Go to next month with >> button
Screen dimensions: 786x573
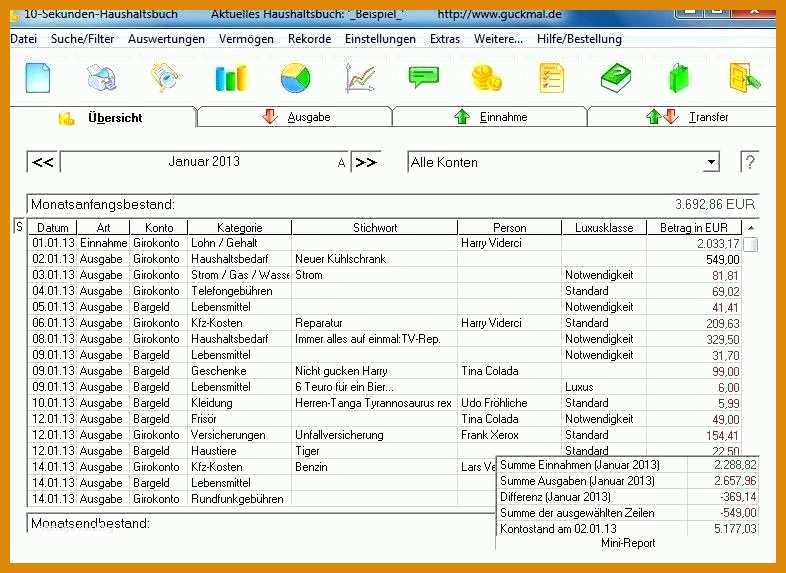point(366,162)
